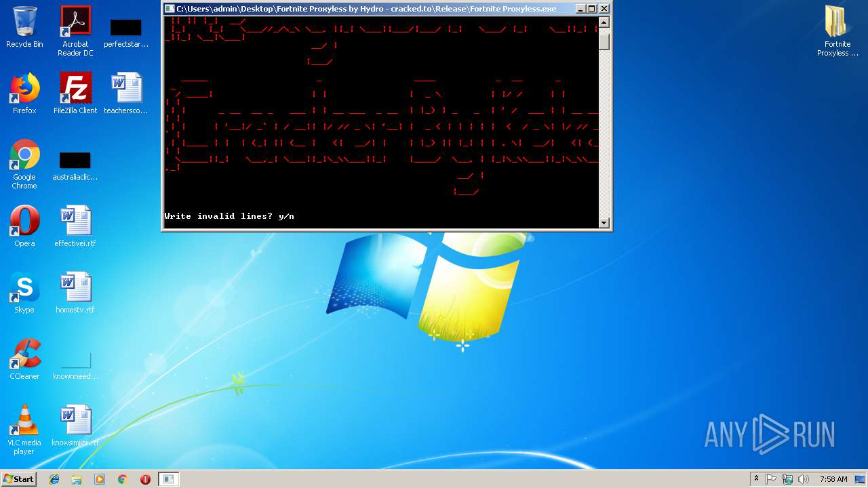868x488 pixels.
Task: Select effectivei.rtf document icon
Action: 75,226
